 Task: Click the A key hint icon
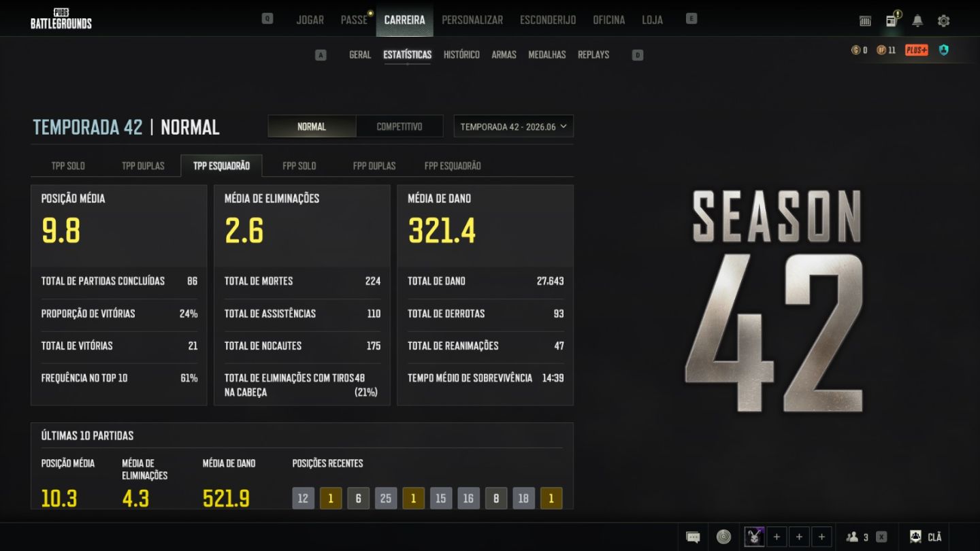pyautogui.click(x=321, y=55)
